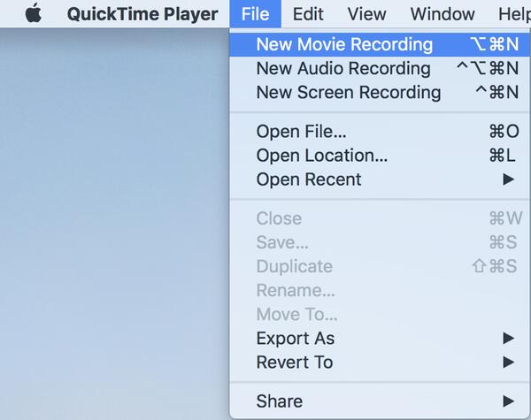Click the Close menu item
This screenshot has width=531, height=420.
[279, 218]
